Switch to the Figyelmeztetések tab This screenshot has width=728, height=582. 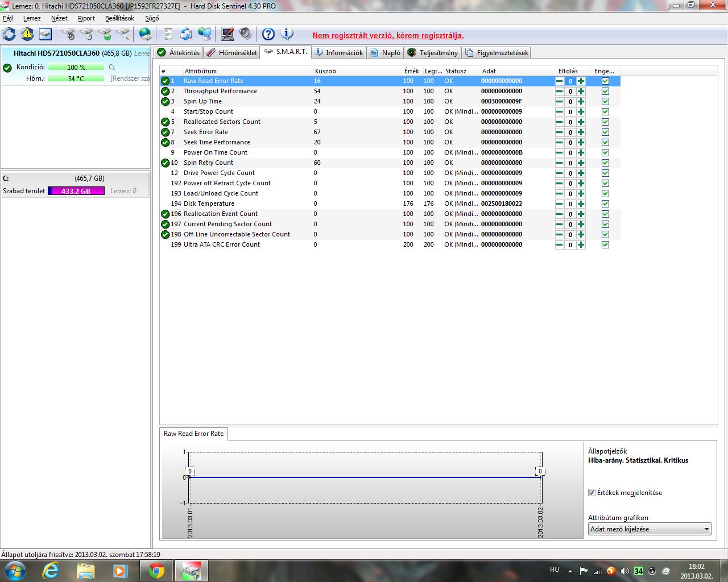pos(497,53)
